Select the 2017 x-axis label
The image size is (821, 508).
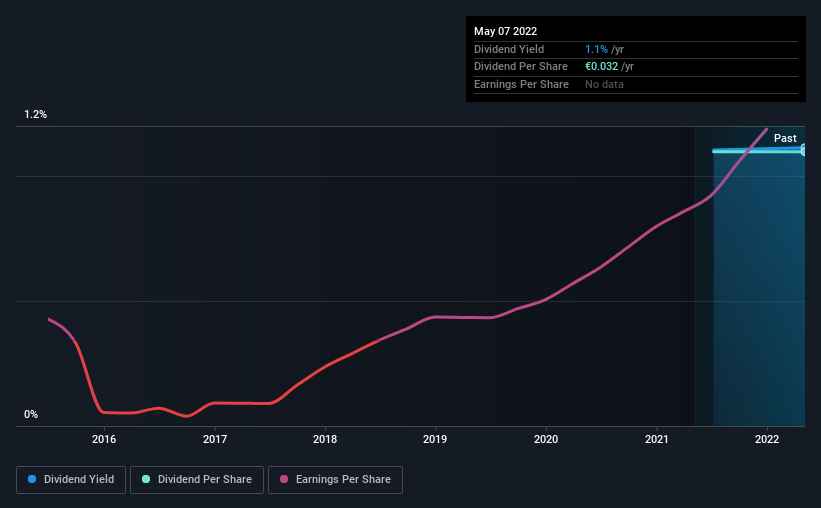(x=215, y=439)
